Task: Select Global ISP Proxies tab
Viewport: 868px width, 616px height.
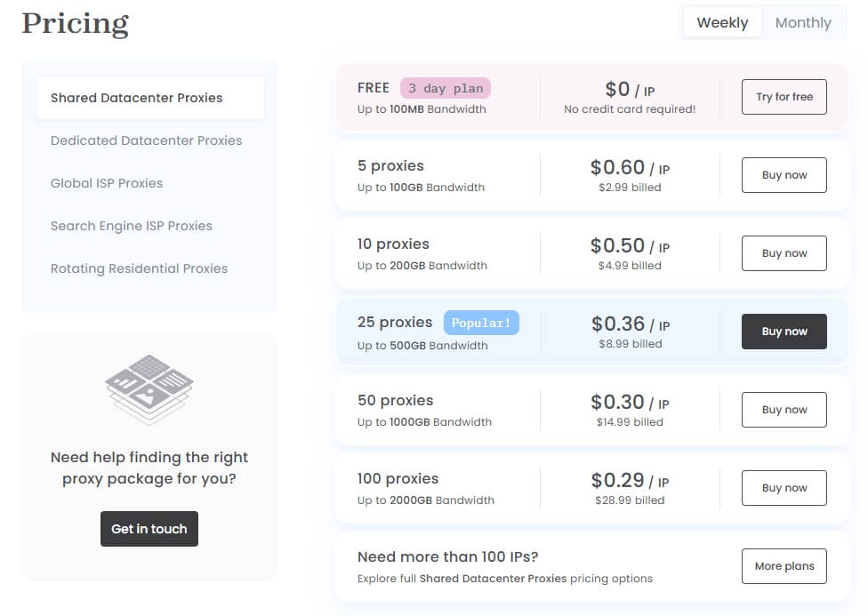Action: click(107, 183)
